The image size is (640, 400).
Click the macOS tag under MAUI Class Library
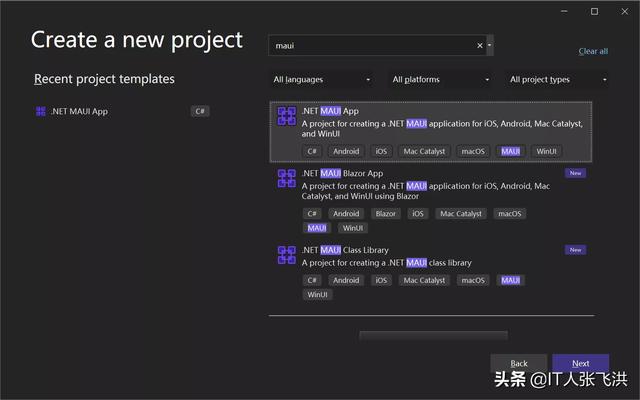point(473,280)
